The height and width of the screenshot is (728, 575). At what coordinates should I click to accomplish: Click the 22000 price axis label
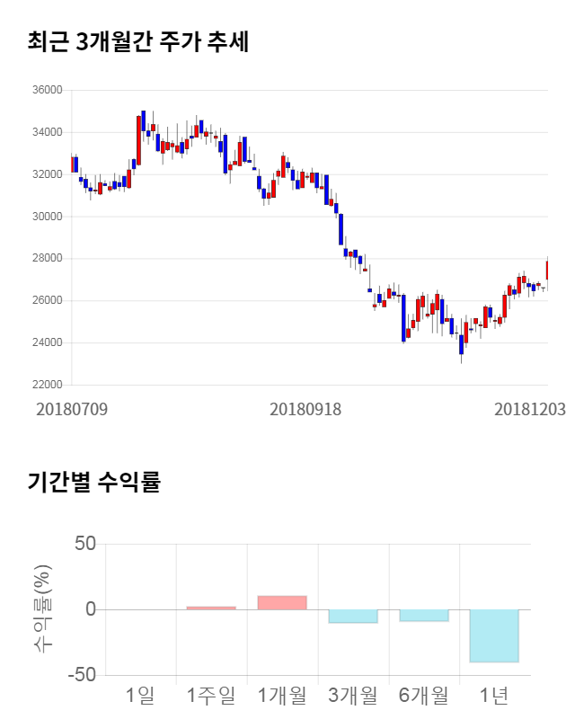[x=46, y=385]
